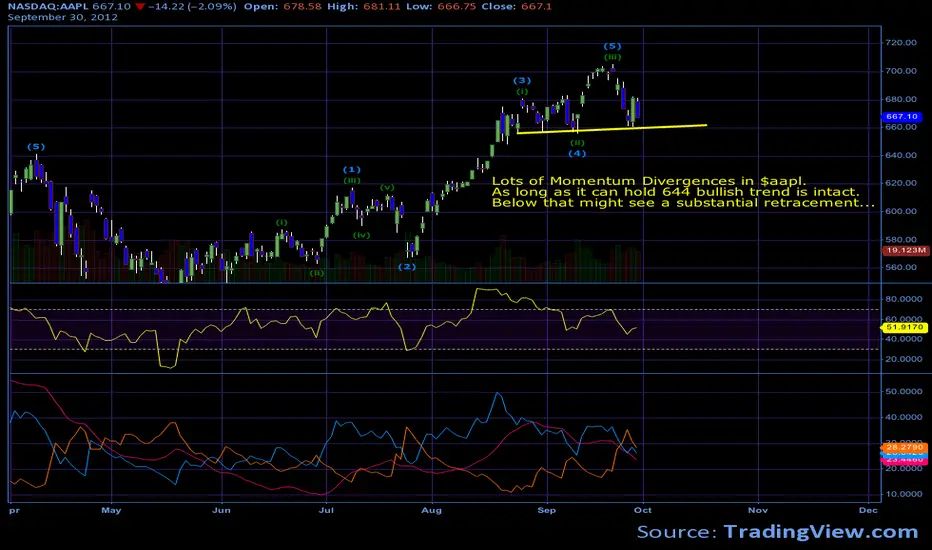The image size is (932, 550).
Task: Click the Close: 667.1 value
Action: 517,7
